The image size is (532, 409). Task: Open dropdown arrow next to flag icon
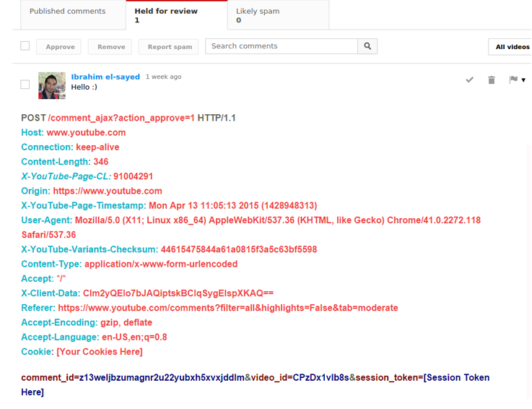point(523,80)
